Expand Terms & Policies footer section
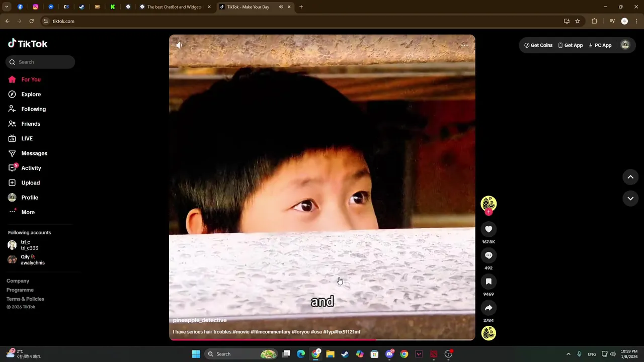 coord(25,299)
